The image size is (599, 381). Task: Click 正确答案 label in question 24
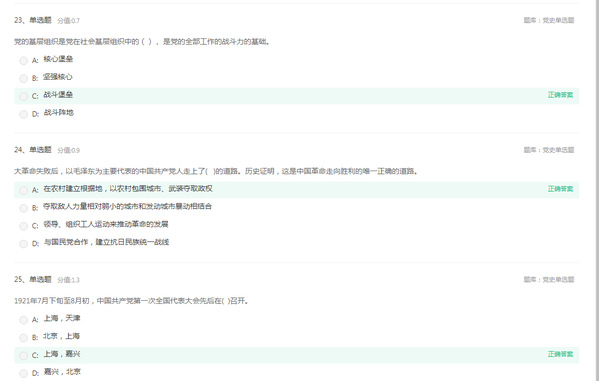(560, 189)
